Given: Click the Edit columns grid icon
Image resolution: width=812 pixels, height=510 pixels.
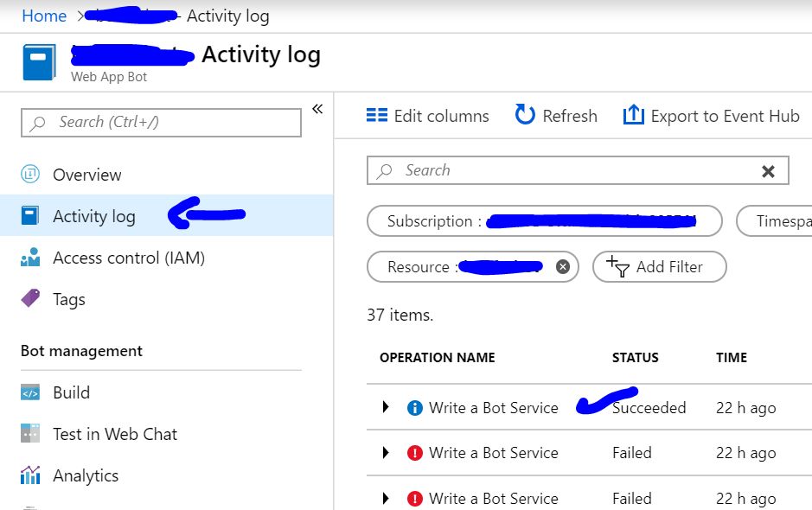Looking at the screenshot, I should pos(376,115).
